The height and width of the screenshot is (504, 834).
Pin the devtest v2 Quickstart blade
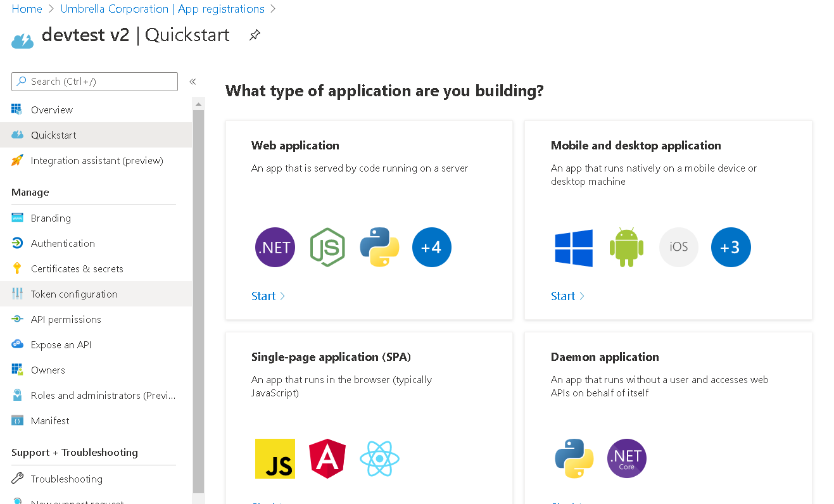click(255, 35)
